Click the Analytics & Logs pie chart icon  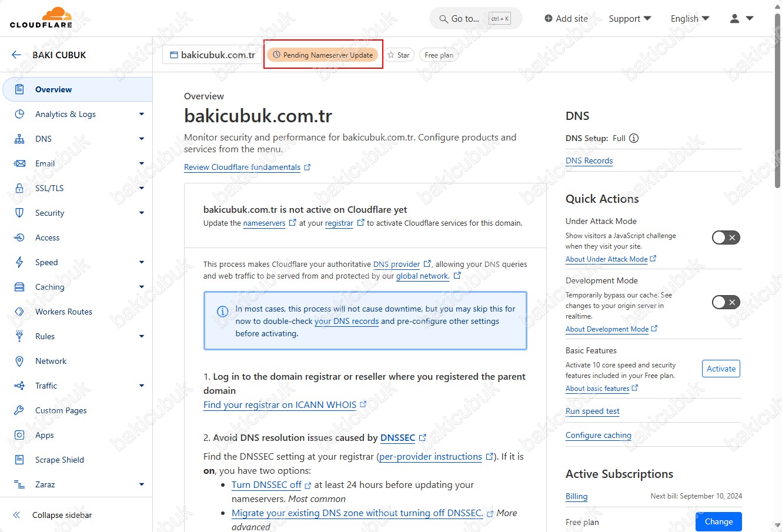pos(19,114)
